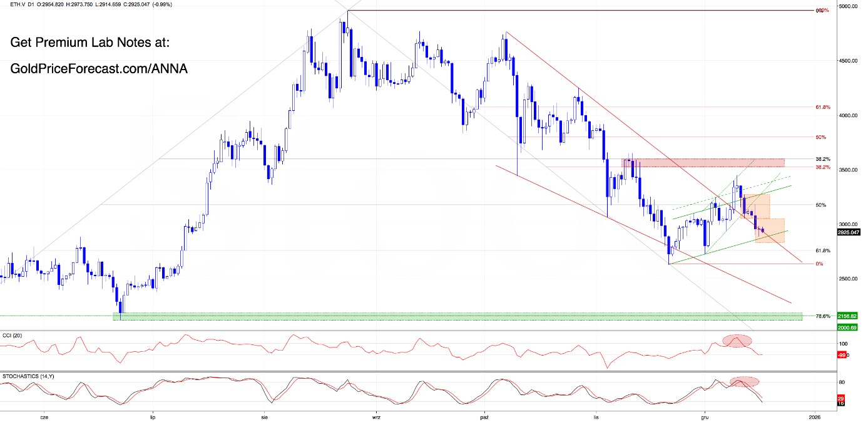Screen dimensions: 868x422
Task: Click the 'gru' month on the time axis
Action: [x=706, y=416]
